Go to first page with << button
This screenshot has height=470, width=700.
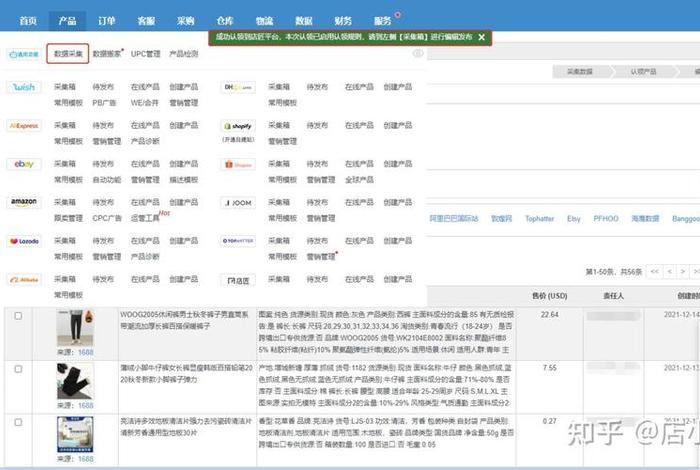(x=654, y=271)
